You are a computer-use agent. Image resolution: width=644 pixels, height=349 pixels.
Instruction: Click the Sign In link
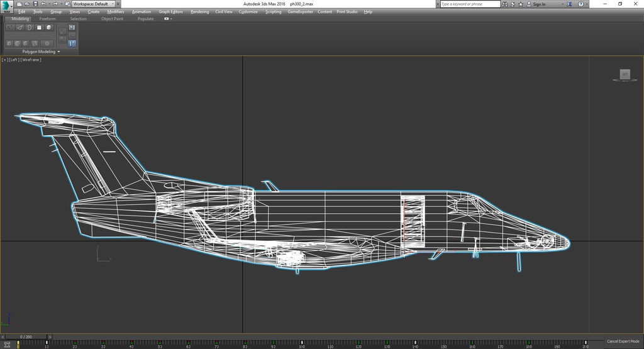coord(539,4)
